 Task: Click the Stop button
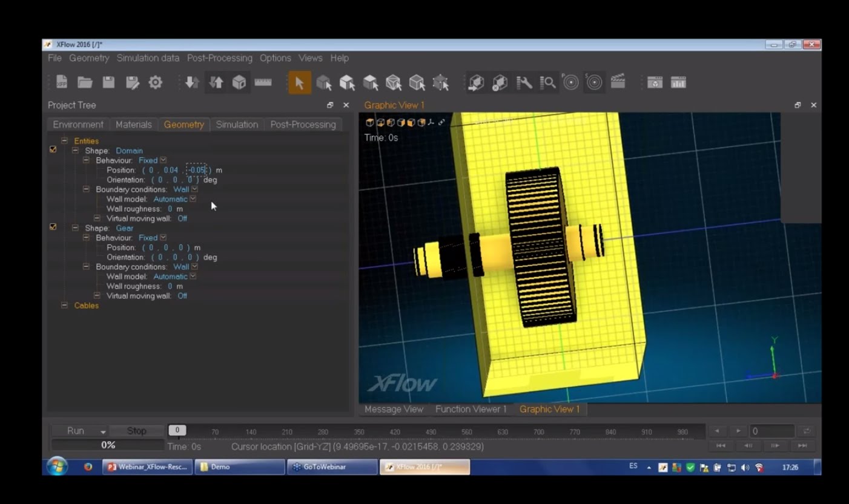coord(137,431)
